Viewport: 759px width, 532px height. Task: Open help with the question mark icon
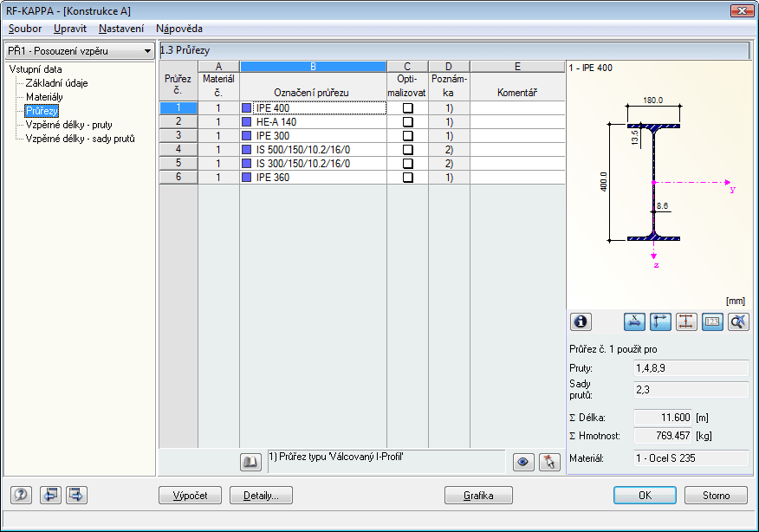(x=22, y=496)
